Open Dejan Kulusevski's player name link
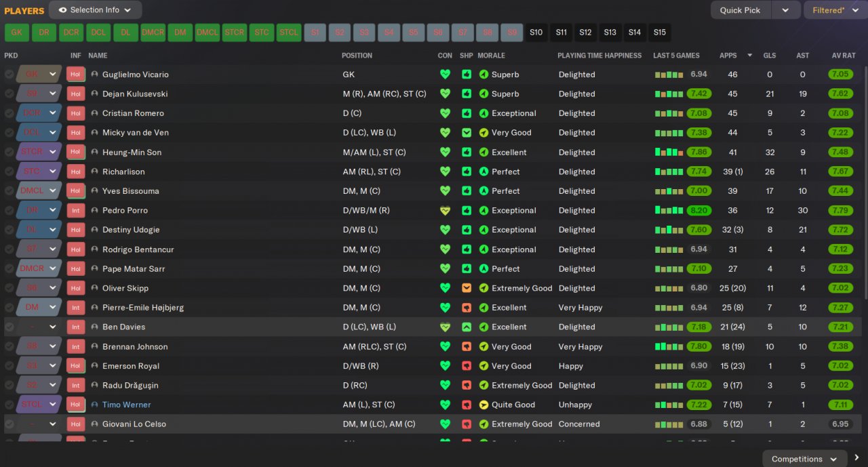 [x=135, y=94]
